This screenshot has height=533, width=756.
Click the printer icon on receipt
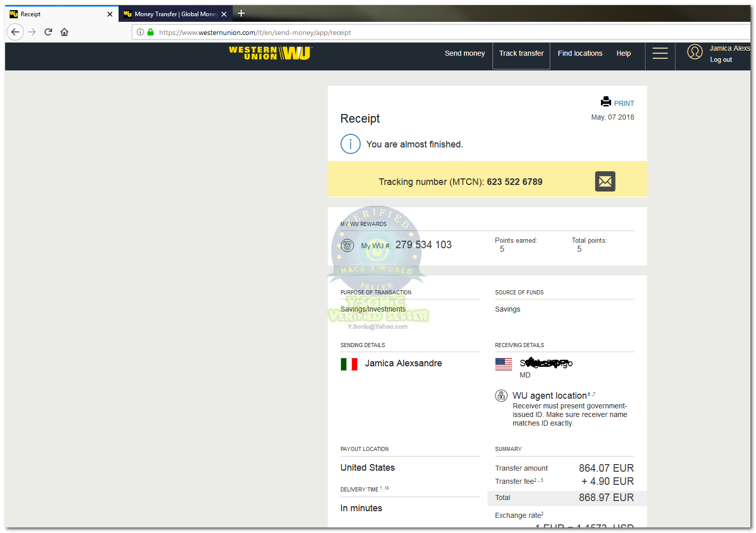606,101
